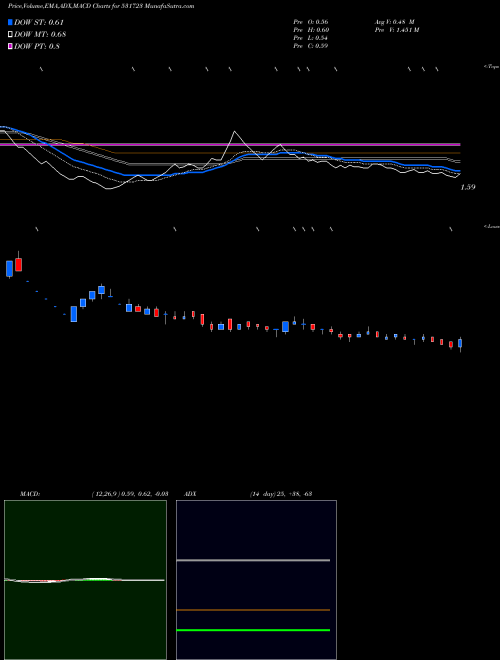Click the 'Pre O: 0.56' value
Image resolution: width=500 pixels, height=660 pixels.
tap(311, 22)
